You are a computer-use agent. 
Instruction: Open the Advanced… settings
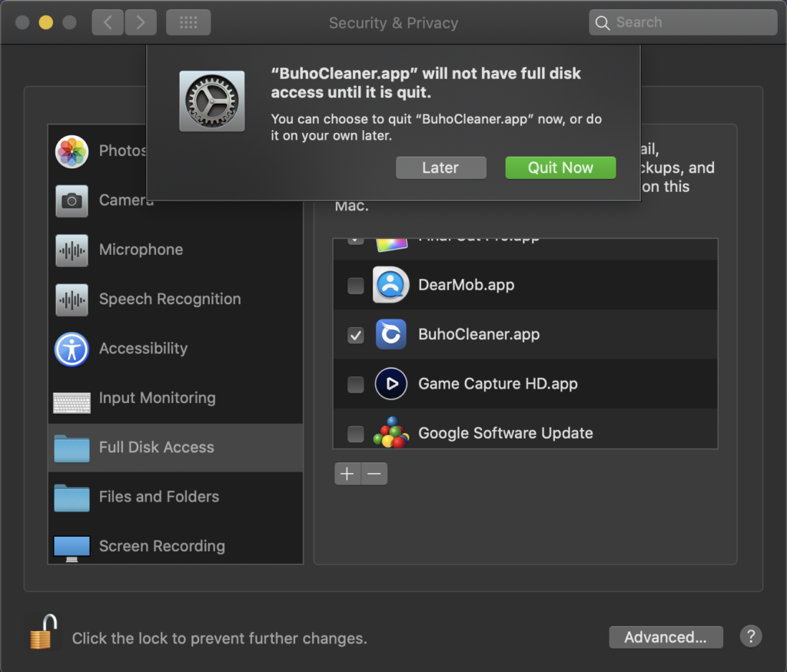pyautogui.click(x=666, y=637)
